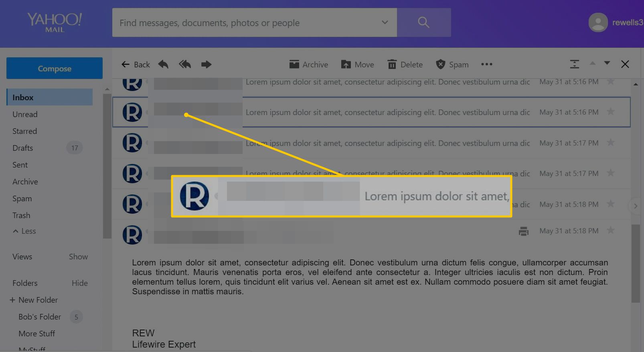644x352 pixels.
Task: Open the first 5:17 PM Lorem ipsum message
Action: coord(388,143)
